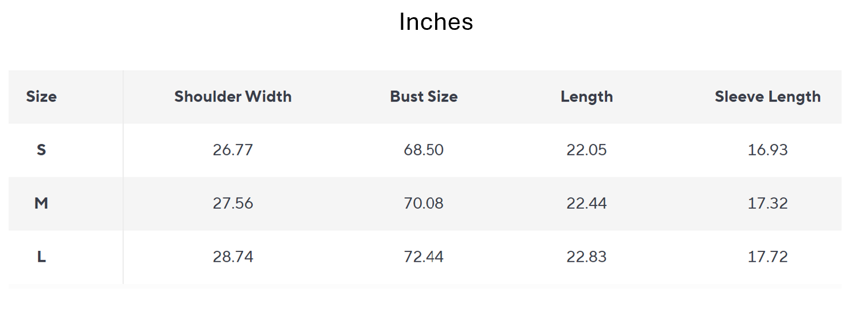This screenshot has height=310, width=868.
Task: Click length value 22.05
Action: 586,150
